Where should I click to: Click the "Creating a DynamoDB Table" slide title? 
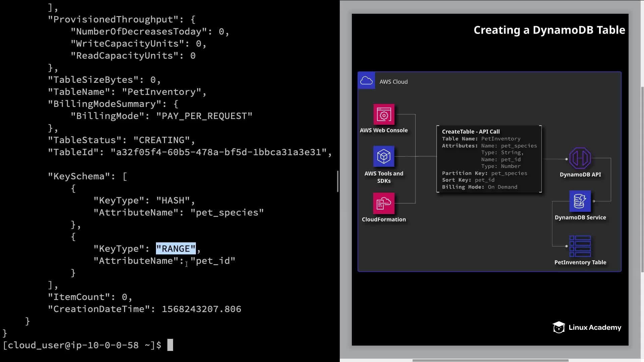point(549,30)
